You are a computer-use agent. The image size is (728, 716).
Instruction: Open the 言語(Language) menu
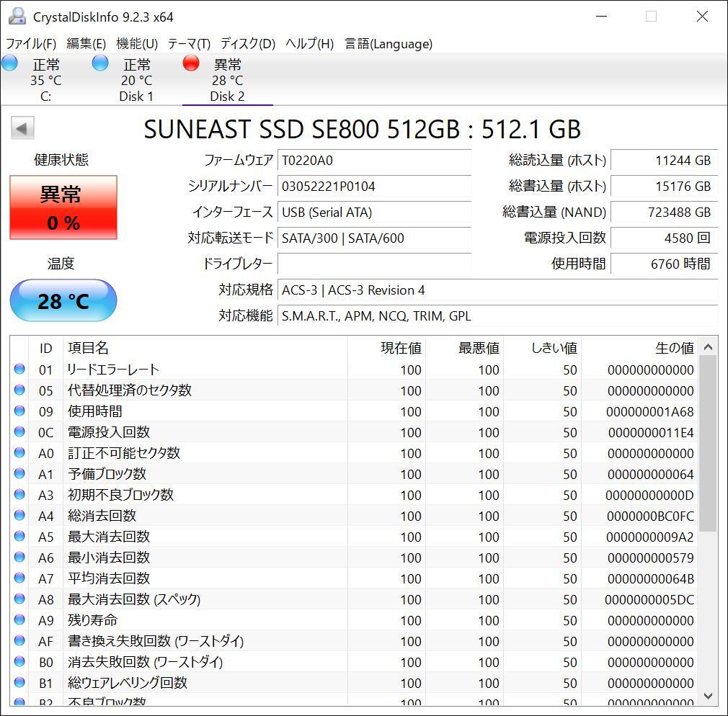(389, 44)
